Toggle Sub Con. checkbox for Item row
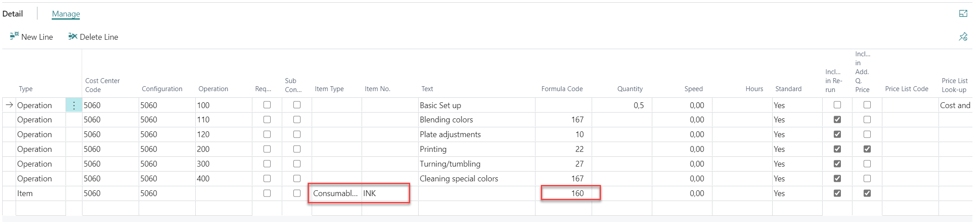Screen dimensions: 980x222 [x=297, y=193]
